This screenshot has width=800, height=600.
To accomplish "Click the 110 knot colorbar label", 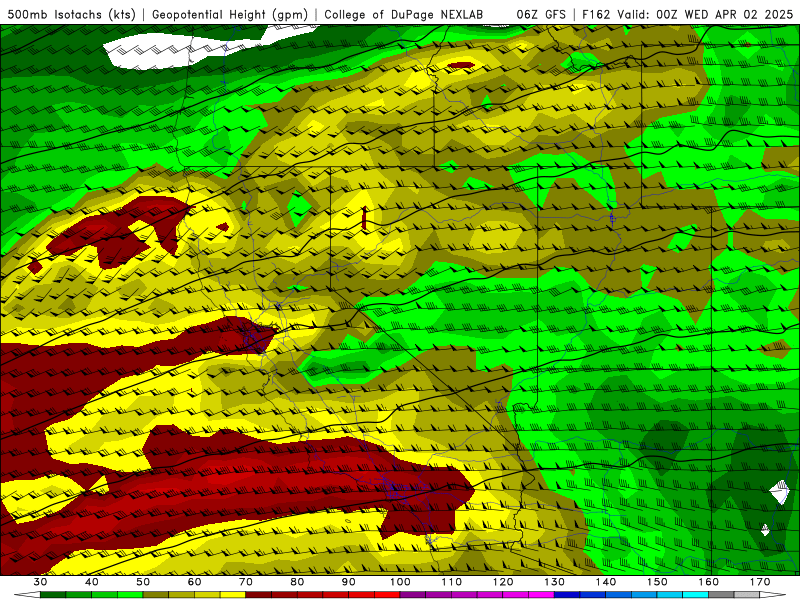I will pos(452,582).
